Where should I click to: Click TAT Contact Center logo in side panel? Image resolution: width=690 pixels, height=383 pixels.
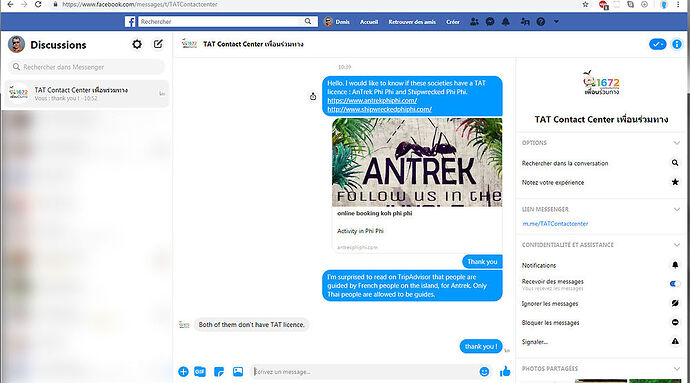601,83
